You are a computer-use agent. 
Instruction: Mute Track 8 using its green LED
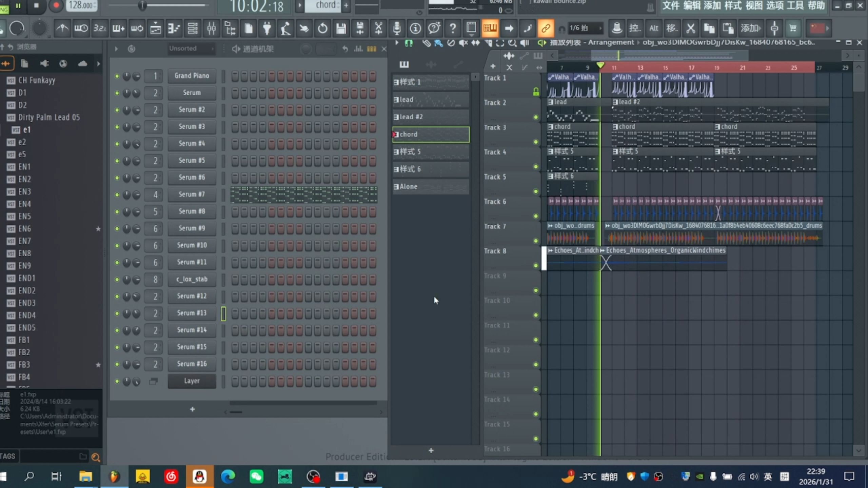[536, 266]
